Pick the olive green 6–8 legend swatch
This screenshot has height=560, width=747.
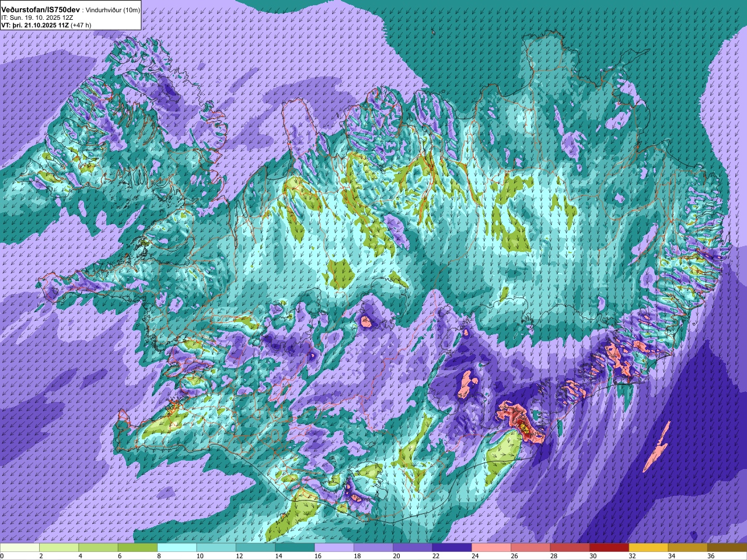[138, 548]
